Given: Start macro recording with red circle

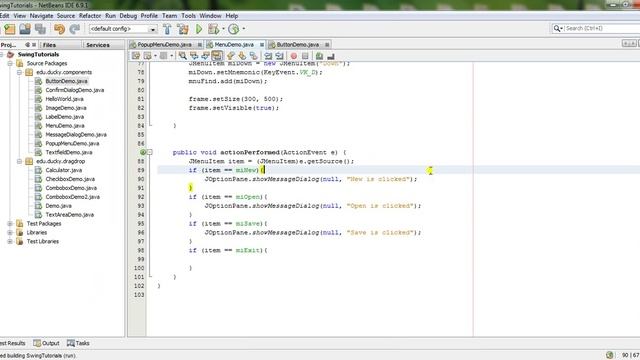Looking at the screenshot, I should click(x=293, y=56).
